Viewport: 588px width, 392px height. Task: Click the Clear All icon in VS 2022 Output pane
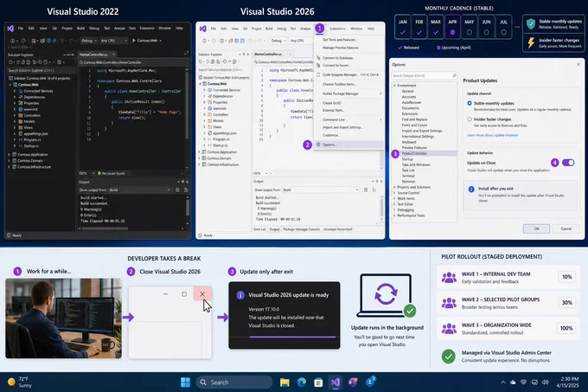point(177,190)
